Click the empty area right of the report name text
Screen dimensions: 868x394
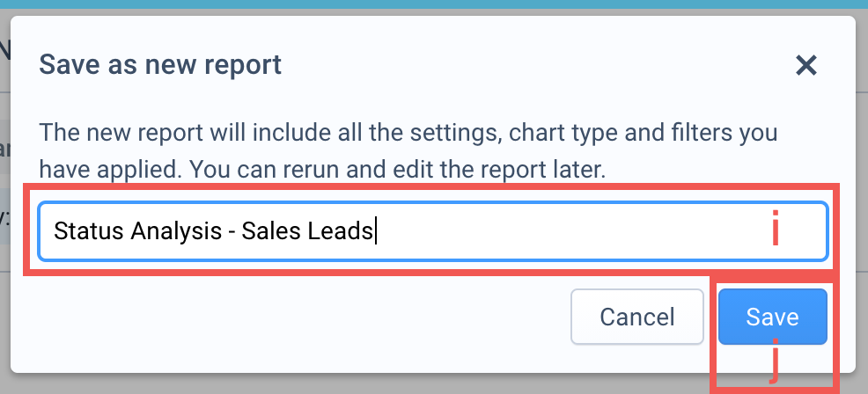click(x=572, y=231)
